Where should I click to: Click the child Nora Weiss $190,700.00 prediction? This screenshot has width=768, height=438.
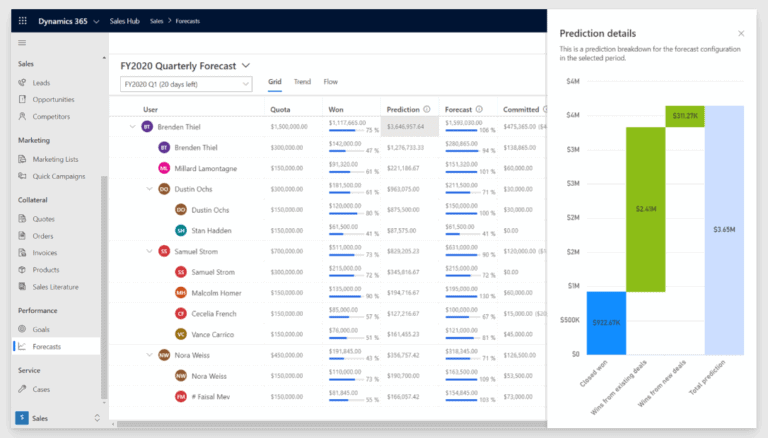403,376
